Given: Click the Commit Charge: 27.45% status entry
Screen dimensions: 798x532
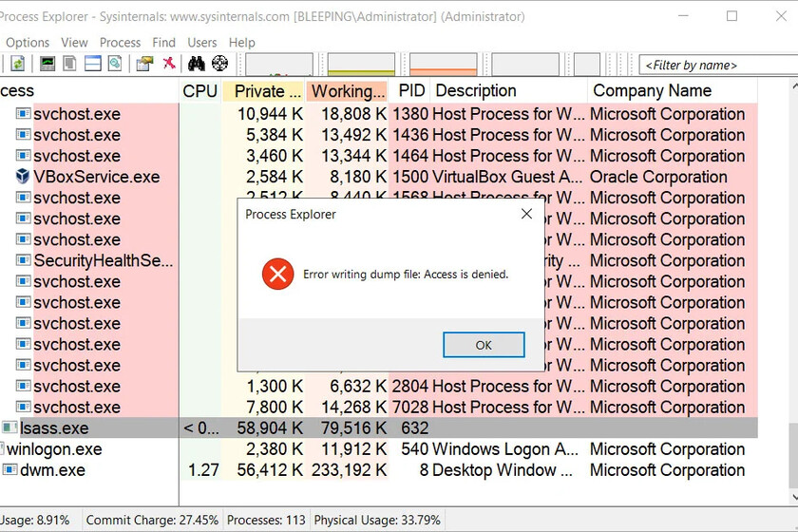Looking at the screenshot, I should 152,520.
